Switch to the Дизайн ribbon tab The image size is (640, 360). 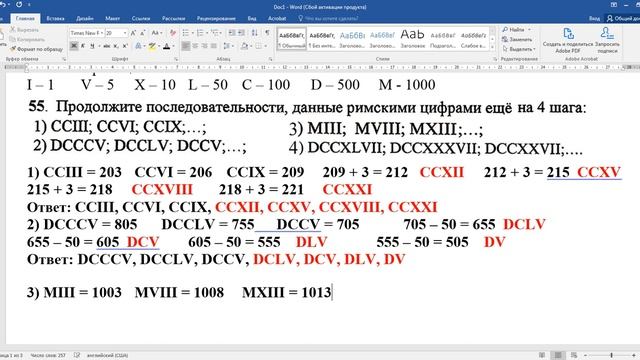[x=84, y=18]
